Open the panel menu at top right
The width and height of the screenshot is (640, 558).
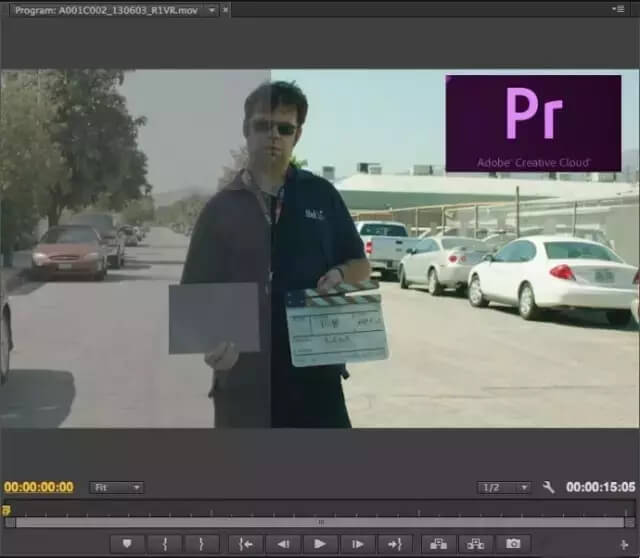tap(620, 9)
